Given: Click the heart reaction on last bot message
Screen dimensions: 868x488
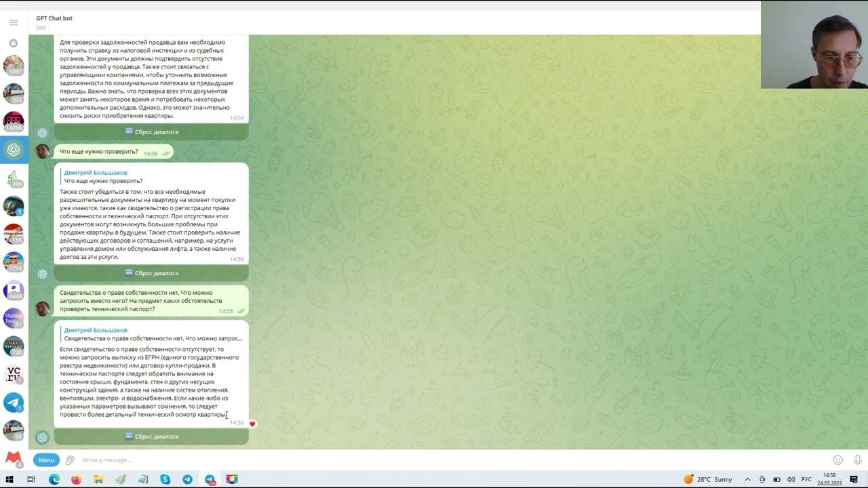Looking at the screenshot, I should pos(252,424).
